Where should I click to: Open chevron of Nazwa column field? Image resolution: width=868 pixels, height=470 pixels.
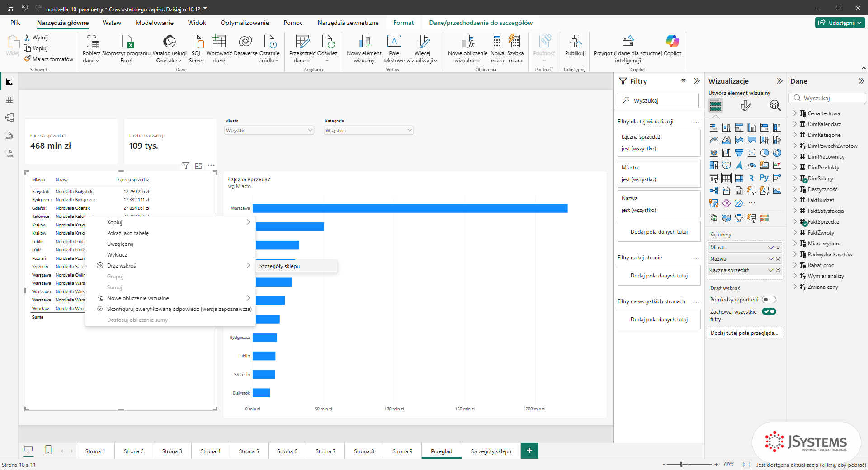point(771,259)
